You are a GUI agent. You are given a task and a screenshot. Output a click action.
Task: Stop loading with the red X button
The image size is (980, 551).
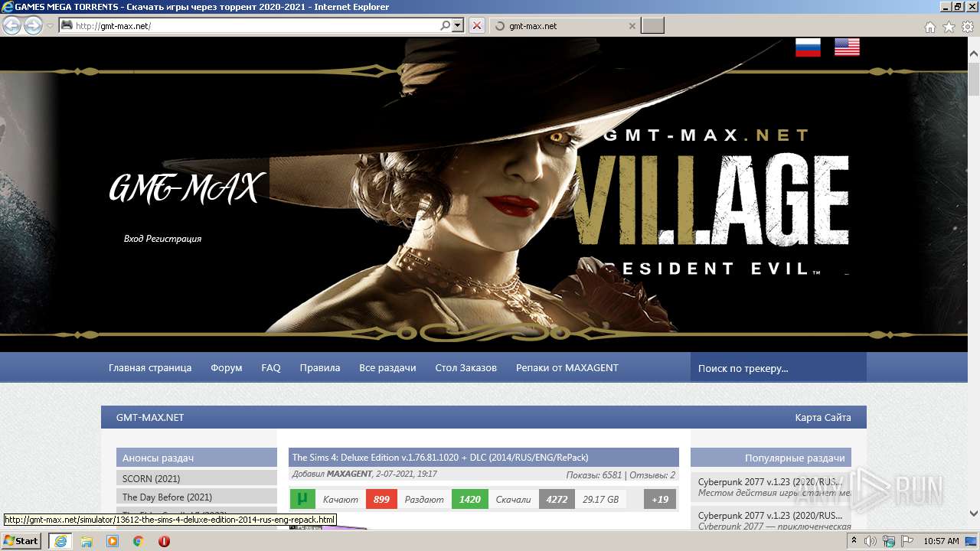click(x=476, y=25)
